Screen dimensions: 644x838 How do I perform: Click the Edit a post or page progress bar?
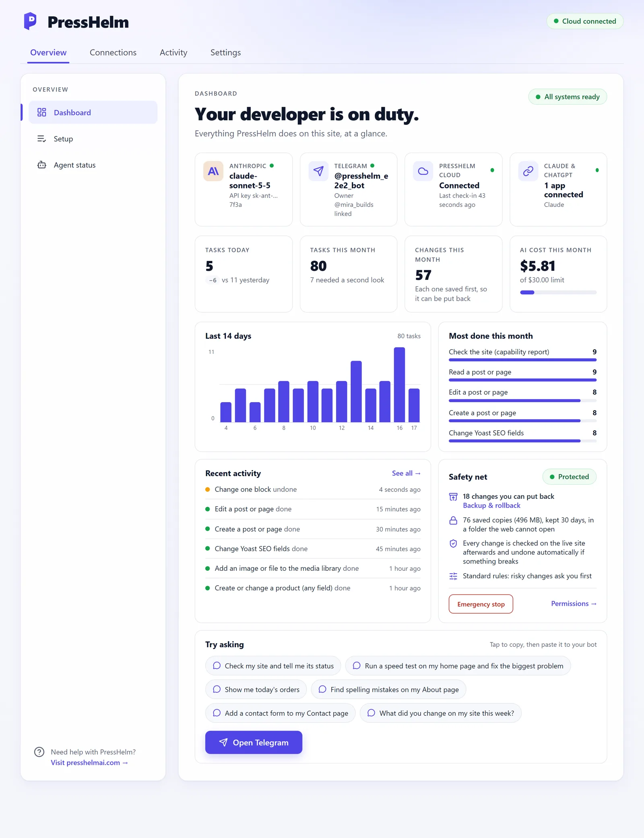(522, 401)
